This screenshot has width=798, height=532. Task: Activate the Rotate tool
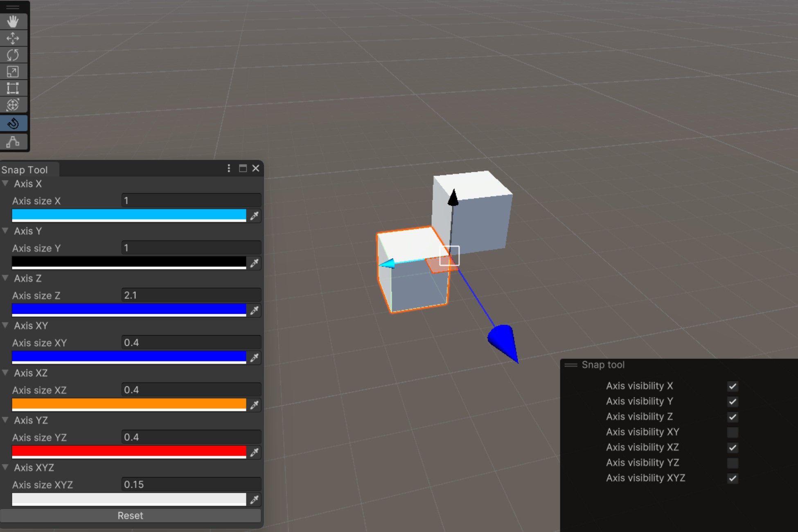[13, 54]
